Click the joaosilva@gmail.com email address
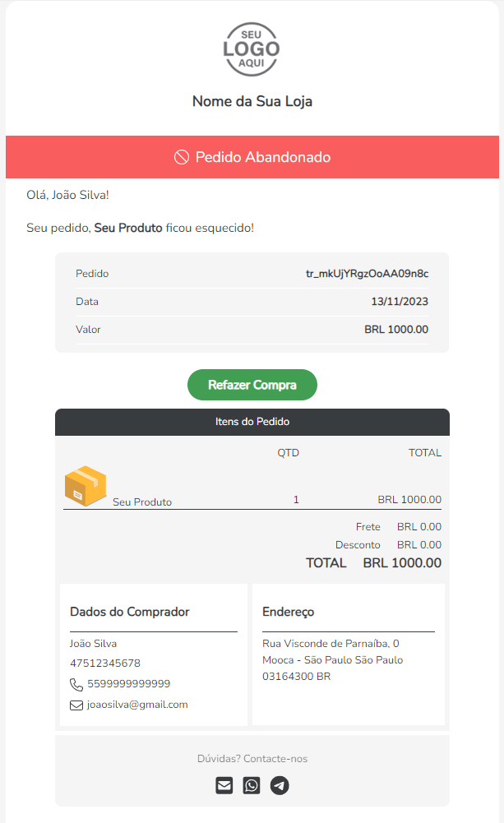Viewport: 504px width, 823px height. 137,705
